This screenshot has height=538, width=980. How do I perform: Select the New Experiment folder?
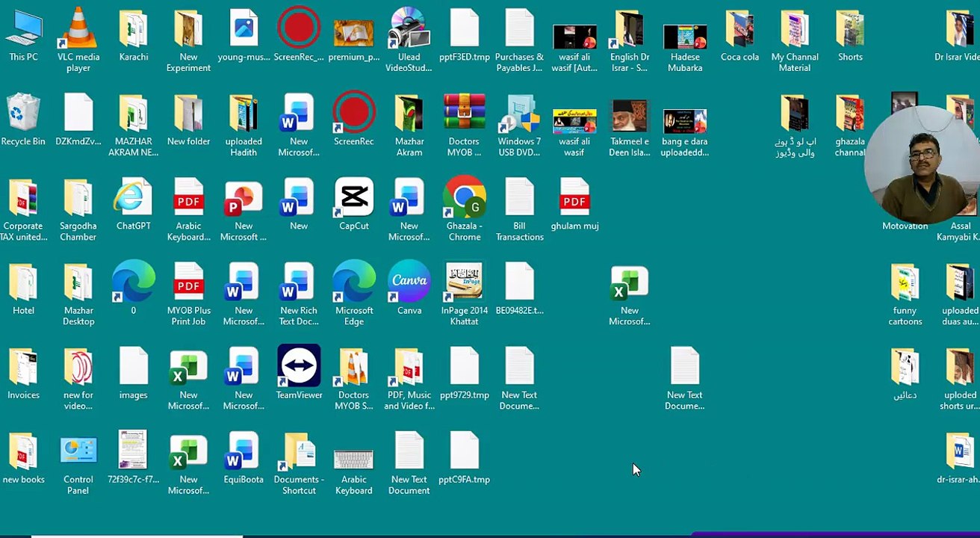tap(188, 41)
